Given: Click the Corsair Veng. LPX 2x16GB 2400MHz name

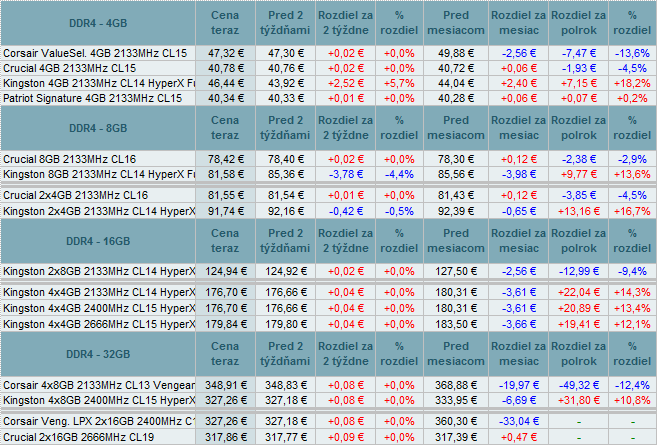Looking at the screenshot, I should click(x=99, y=421).
